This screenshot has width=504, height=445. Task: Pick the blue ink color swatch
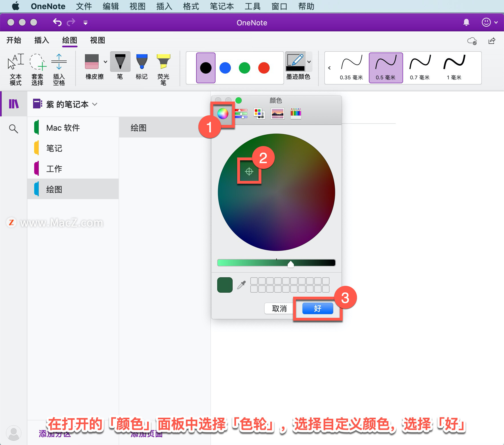coord(225,68)
